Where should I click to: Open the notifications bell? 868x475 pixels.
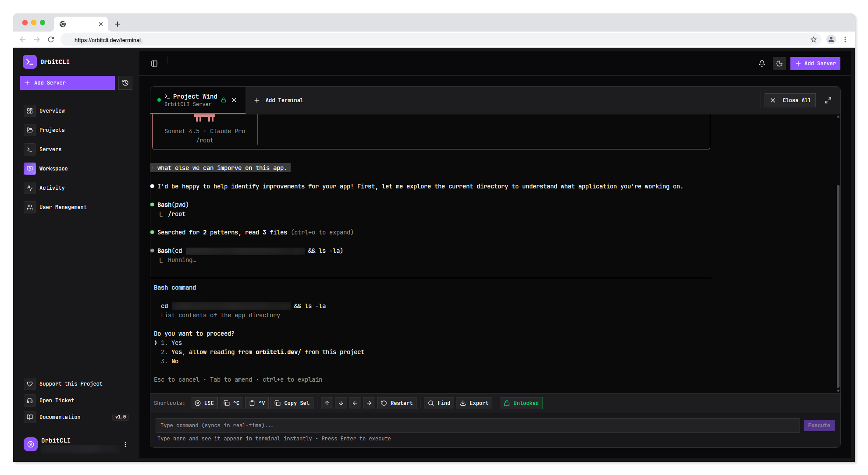click(761, 63)
